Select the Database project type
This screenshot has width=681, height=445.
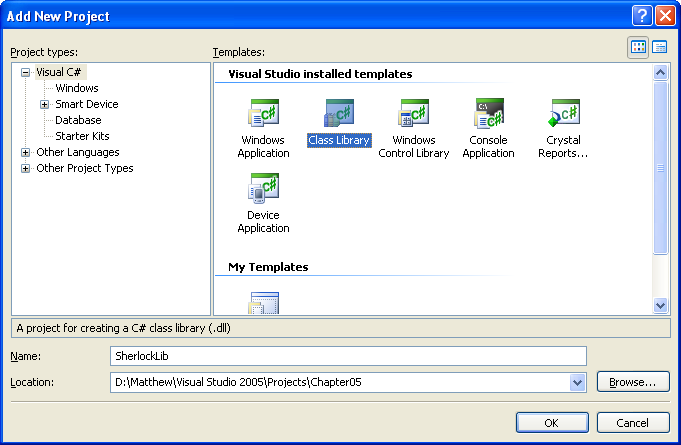[x=78, y=120]
